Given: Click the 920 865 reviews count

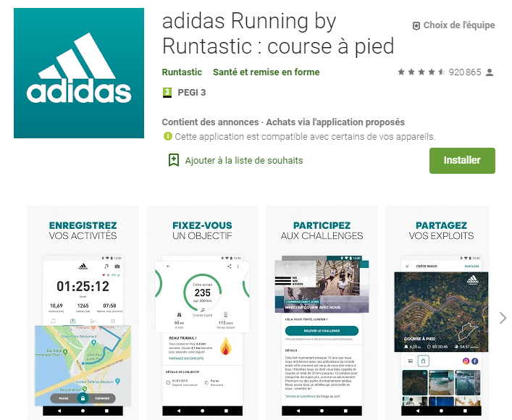Looking at the screenshot, I should pyautogui.click(x=465, y=72).
